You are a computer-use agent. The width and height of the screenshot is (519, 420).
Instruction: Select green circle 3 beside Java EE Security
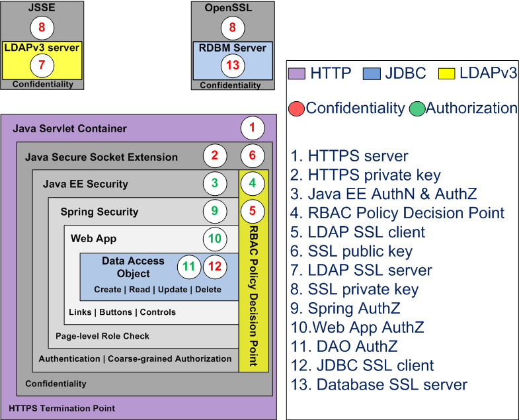tap(215, 183)
